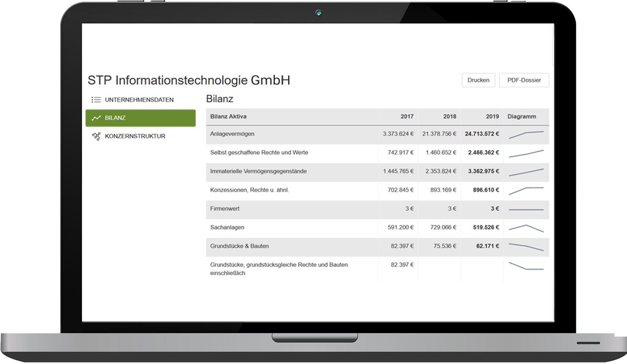627x364 pixels.
Task: Click the value 62.171 €
Action: 488,246
